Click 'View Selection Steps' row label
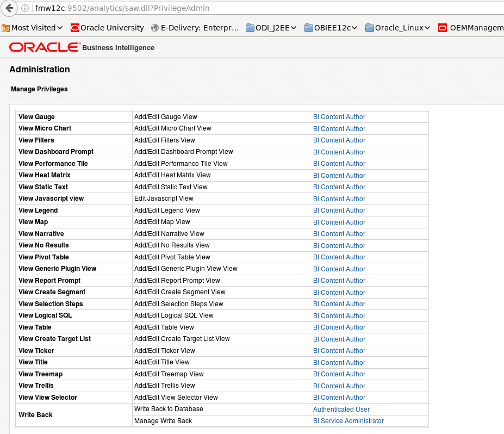504x434 pixels. tap(51, 304)
